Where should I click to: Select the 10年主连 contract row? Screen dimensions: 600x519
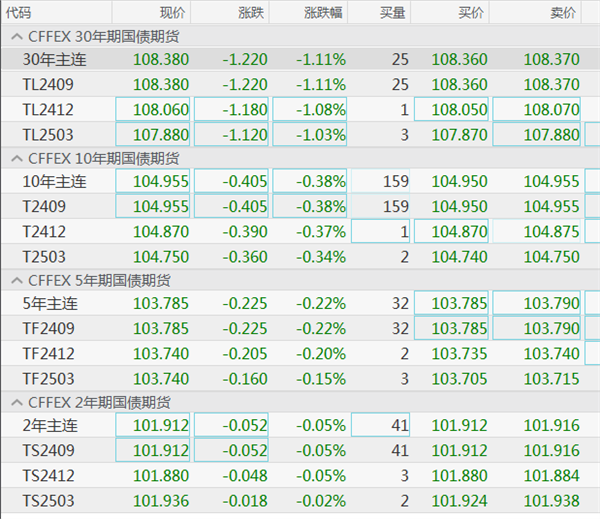[55, 182]
